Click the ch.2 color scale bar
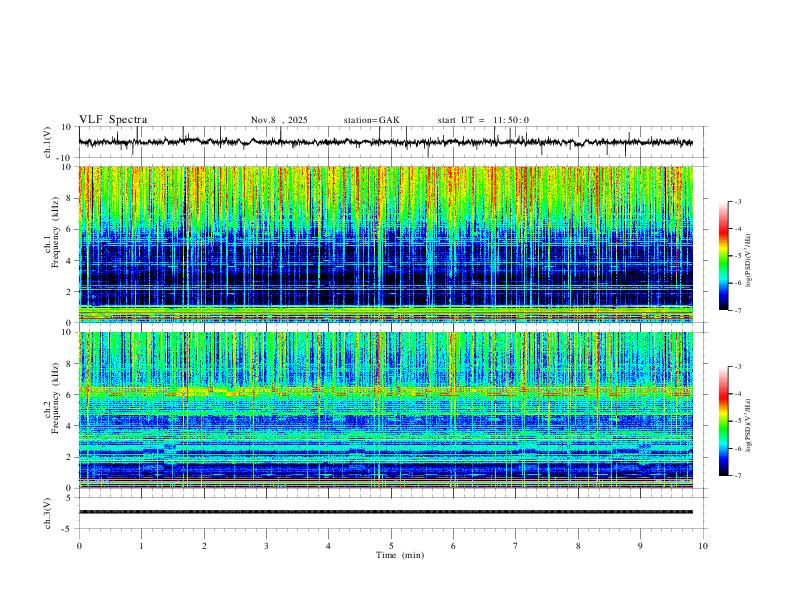 (723, 421)
